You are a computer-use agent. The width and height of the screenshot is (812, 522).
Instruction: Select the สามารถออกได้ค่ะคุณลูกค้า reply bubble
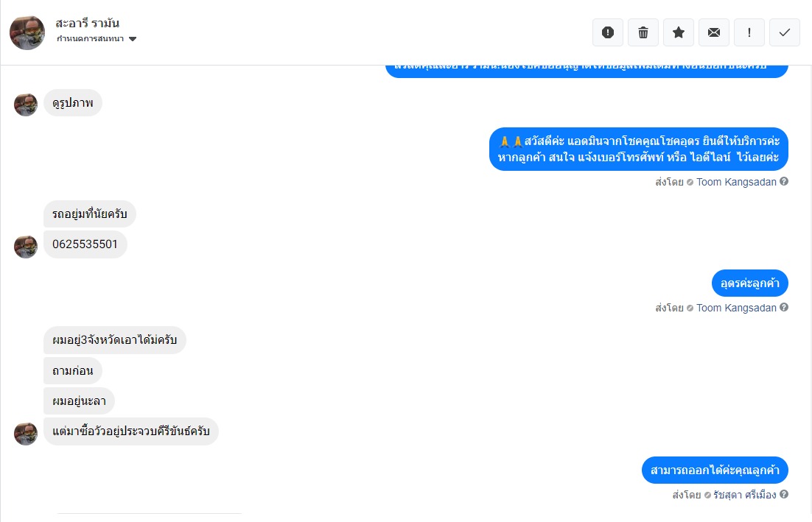tap(715, 470)
